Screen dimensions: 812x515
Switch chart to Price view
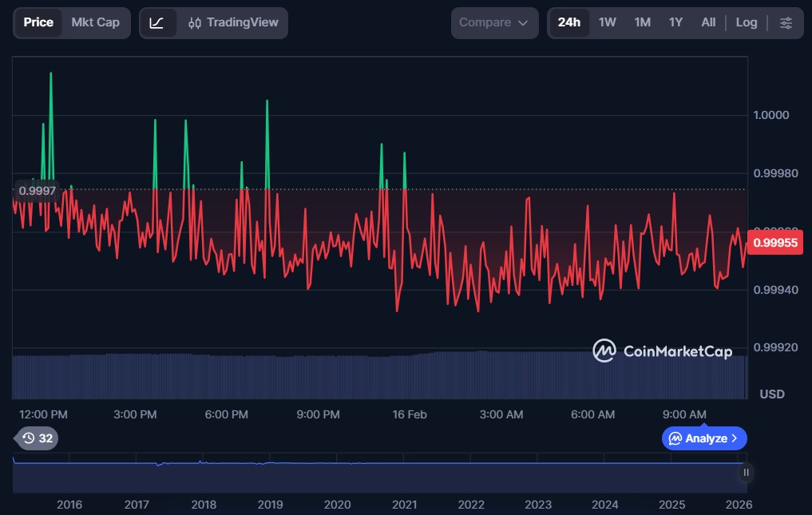pyautogui.click(x=38, y=22)
